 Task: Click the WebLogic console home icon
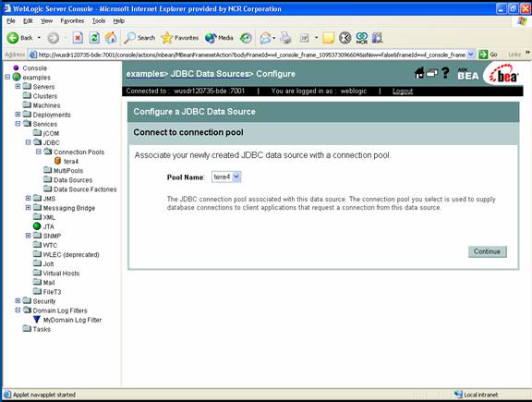419,73
